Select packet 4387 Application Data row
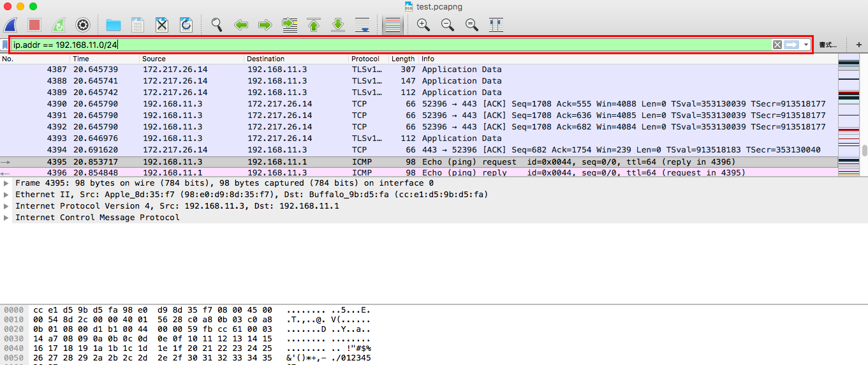The image size is (868, 365). [418, 70]
